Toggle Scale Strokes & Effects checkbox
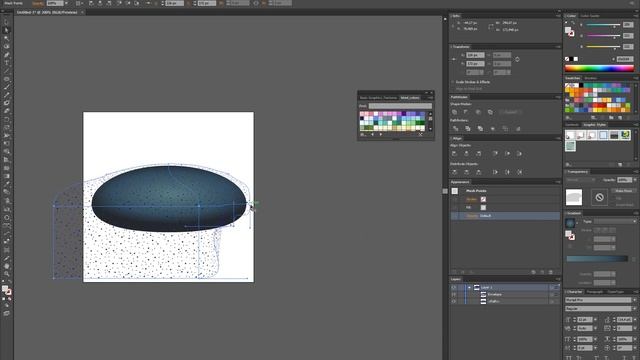Viewport: 640px width, 360px height. pyautogui.click(x=453, y=82)
